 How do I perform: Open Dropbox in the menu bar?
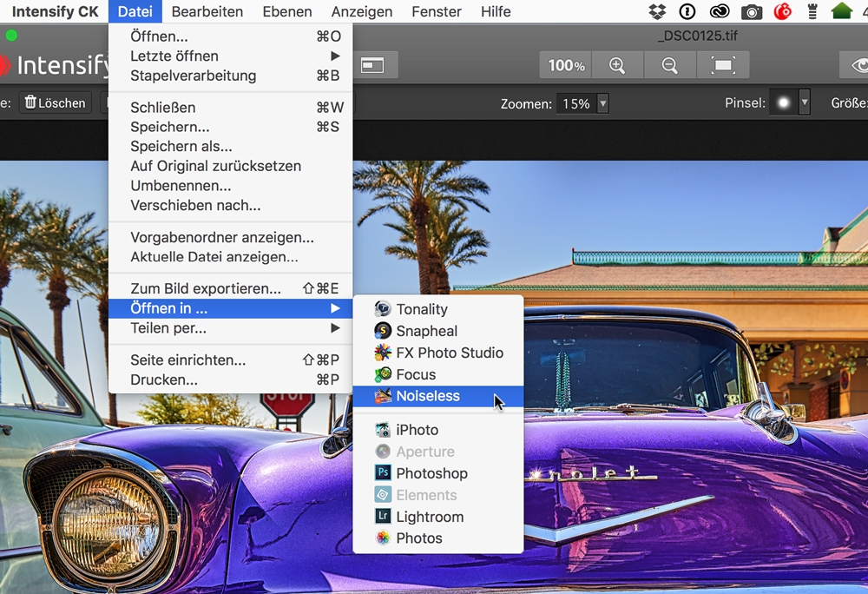click(657, 11)
